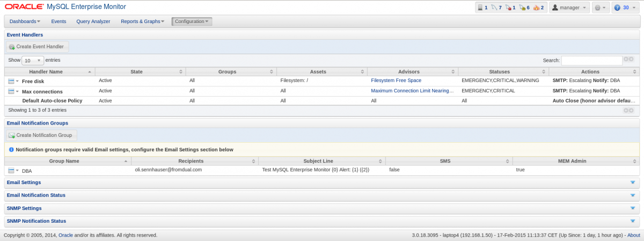Click the oli.sennhauser@fromdual.com recipient cell
This screenshot has height=241, width=644.
pyautogui.click(x=169, y=170)
